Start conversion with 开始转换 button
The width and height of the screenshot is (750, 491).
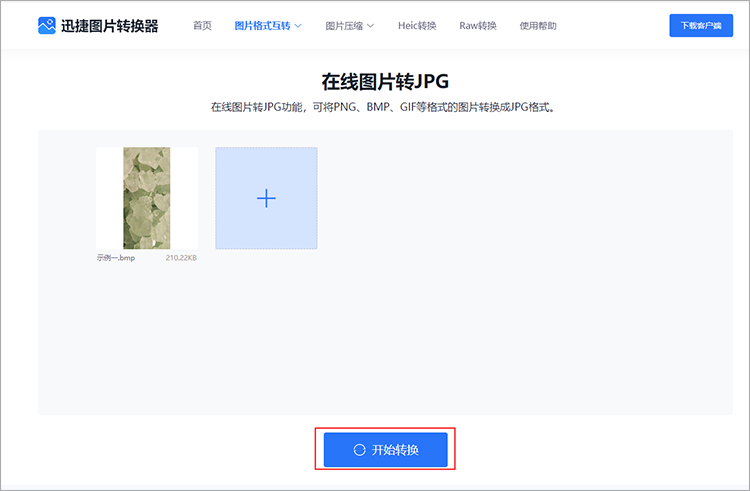[x=386, y=450]
